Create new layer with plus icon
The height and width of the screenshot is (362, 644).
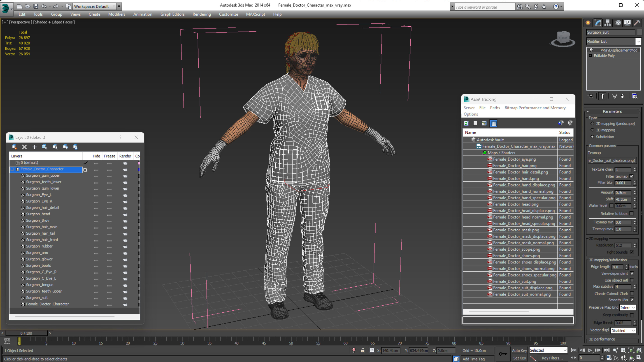pos(35,147)
